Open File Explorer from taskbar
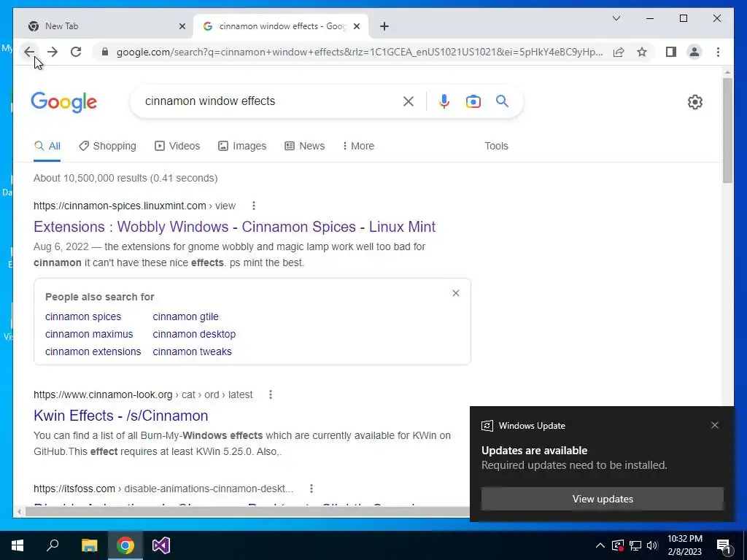 tap(89, 545)
